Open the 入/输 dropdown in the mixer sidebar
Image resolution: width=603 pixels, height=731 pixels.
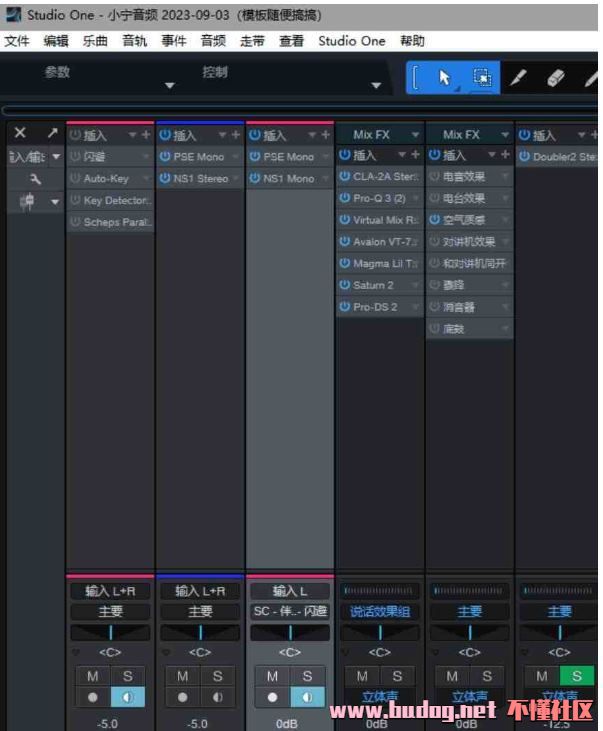tap(55, 156)
